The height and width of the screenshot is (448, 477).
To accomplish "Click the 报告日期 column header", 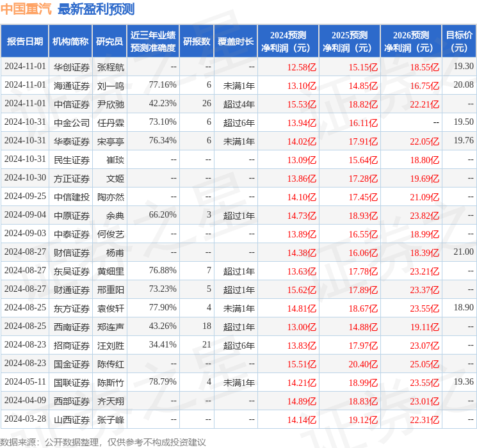I will click(24, 42).
